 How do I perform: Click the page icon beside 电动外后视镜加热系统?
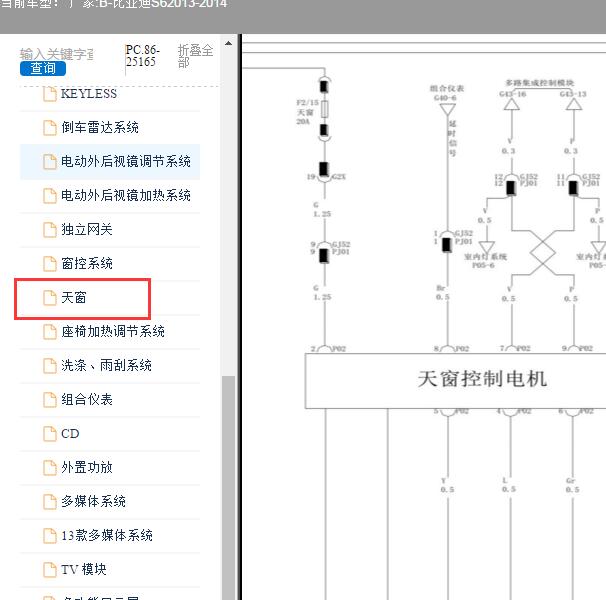click(49, 196)
